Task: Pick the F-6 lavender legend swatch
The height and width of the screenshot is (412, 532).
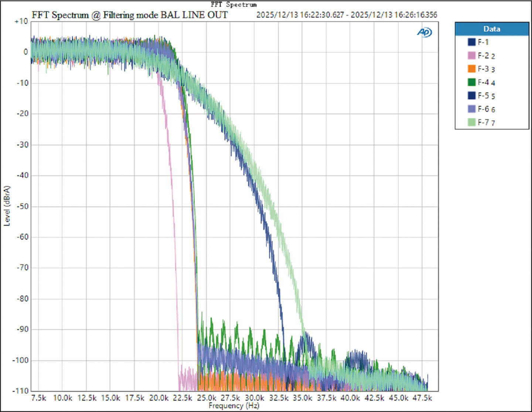Action: tap(472, 109)
